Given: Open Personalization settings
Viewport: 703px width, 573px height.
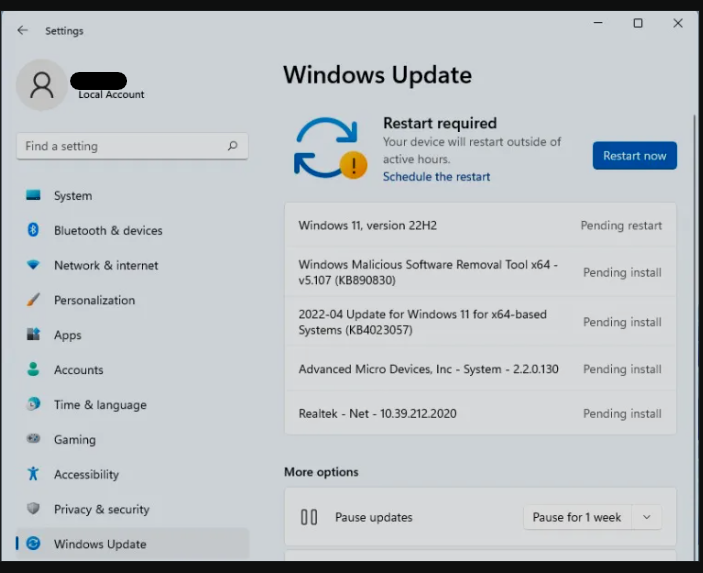Looking at the screenshot, I should point(132,300).
